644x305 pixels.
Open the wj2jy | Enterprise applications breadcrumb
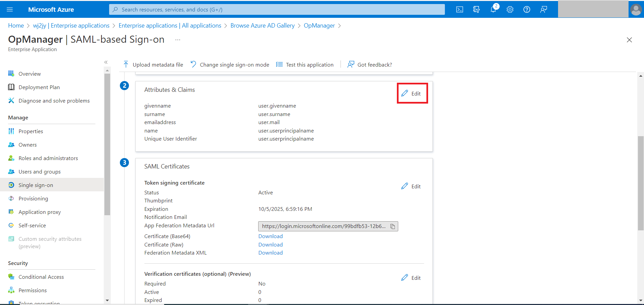pyautogui.click(x=71, y=26)
